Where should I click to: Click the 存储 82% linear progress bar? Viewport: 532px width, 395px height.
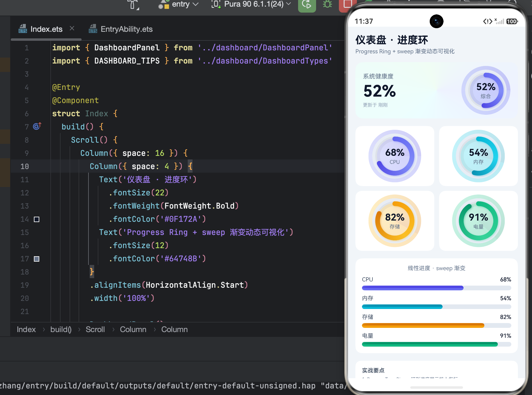pyautogui.click(x=436, y=325)
